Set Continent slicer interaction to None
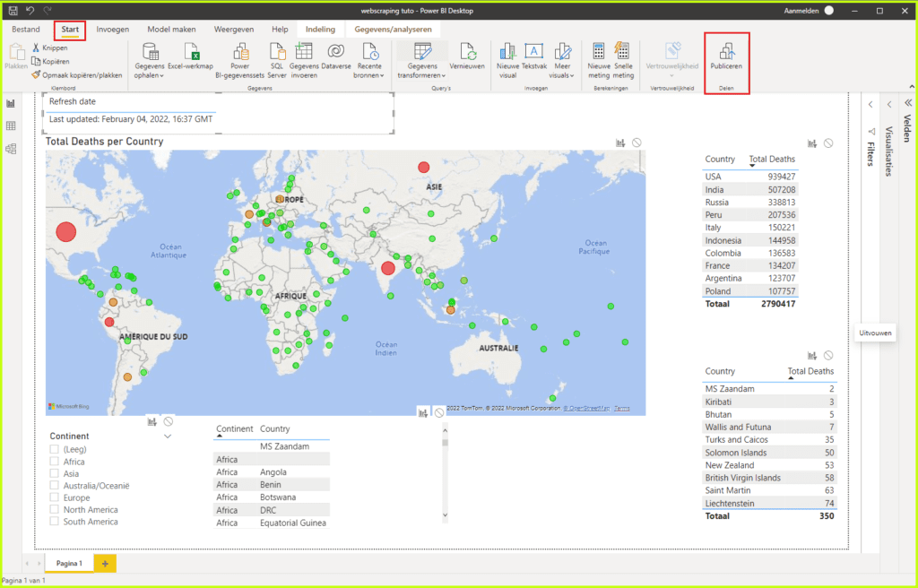Image resolution: width=918 pixels, height=588 pixels. (168, 421)
